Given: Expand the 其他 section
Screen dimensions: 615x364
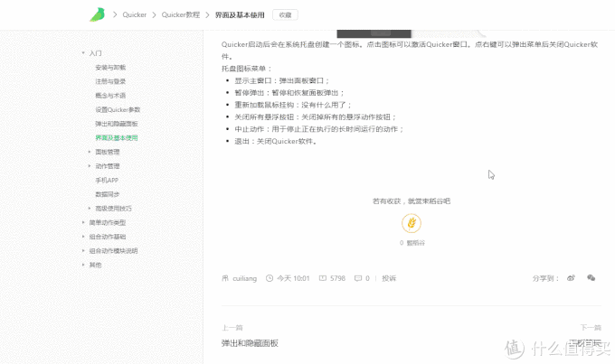Looking at the screenshot, I should point(83,265).
